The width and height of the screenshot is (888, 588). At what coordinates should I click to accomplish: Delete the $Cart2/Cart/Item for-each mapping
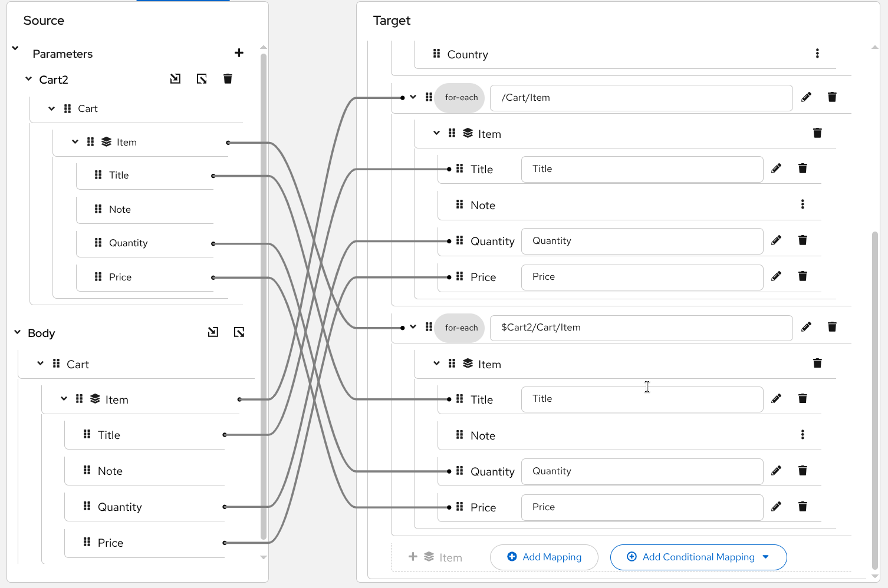coord(832,327)
